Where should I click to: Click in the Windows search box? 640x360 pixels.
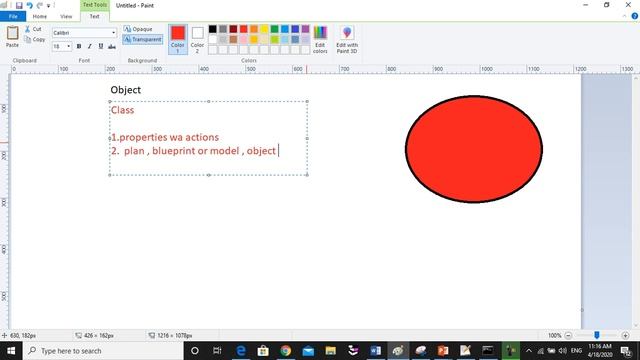point(103,351)
